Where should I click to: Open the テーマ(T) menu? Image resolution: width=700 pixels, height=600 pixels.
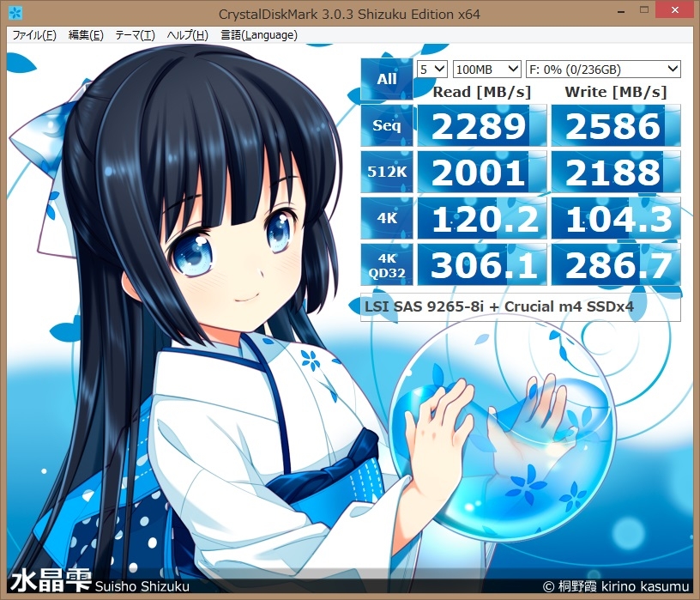coord(135,35)
